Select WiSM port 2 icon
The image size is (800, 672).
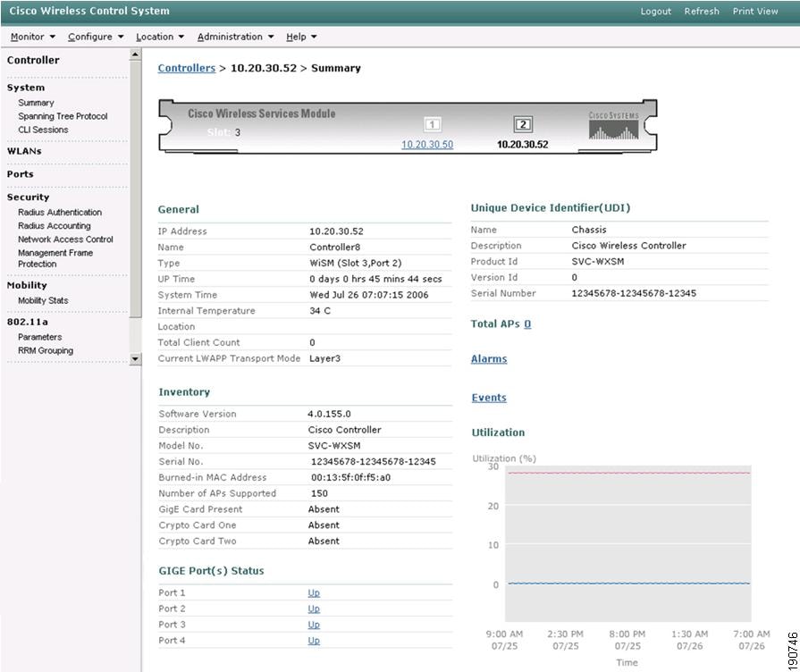point(523,124)
